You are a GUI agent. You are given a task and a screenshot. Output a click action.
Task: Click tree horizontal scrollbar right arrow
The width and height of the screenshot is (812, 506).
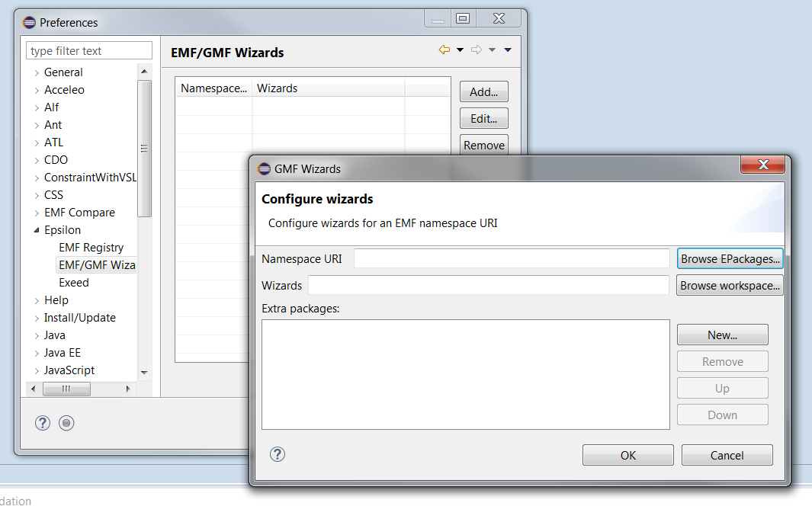tap(128, 389)
